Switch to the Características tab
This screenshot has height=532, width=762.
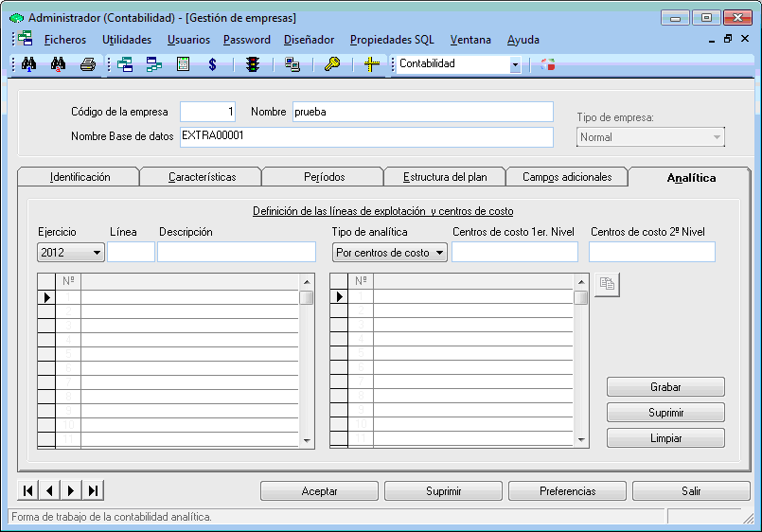[x=202, y=177]
